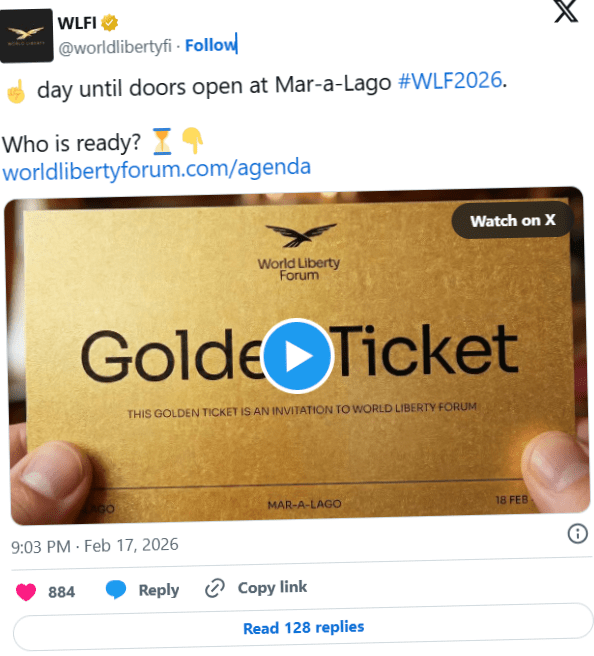
Task: Open the #WLF2026 hashtag
Action: [x=450, y=80]
